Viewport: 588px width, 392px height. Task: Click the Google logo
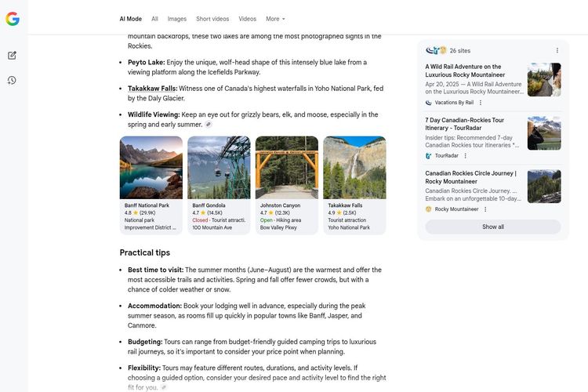(x=13, y=19)
